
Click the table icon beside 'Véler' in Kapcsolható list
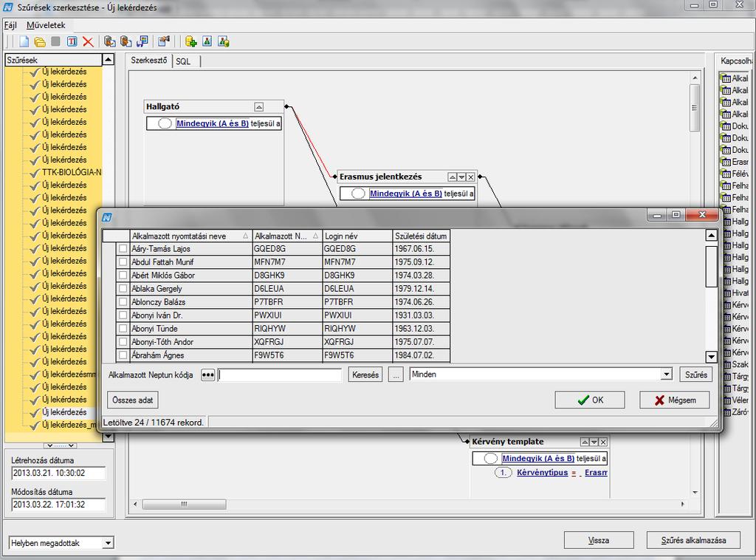click(727, 400)
